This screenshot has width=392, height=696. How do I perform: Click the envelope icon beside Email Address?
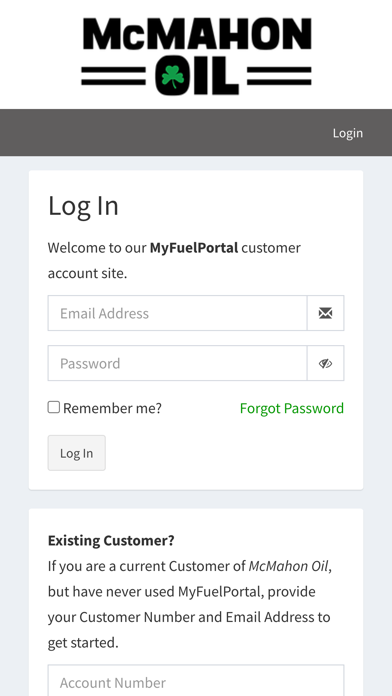pos(325,313)
